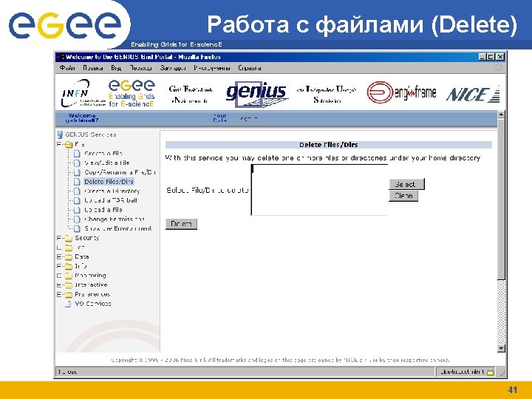This screenshot has width=532, height=399.
Task: Maximize the Firefox window
Action: coord(491,57)
